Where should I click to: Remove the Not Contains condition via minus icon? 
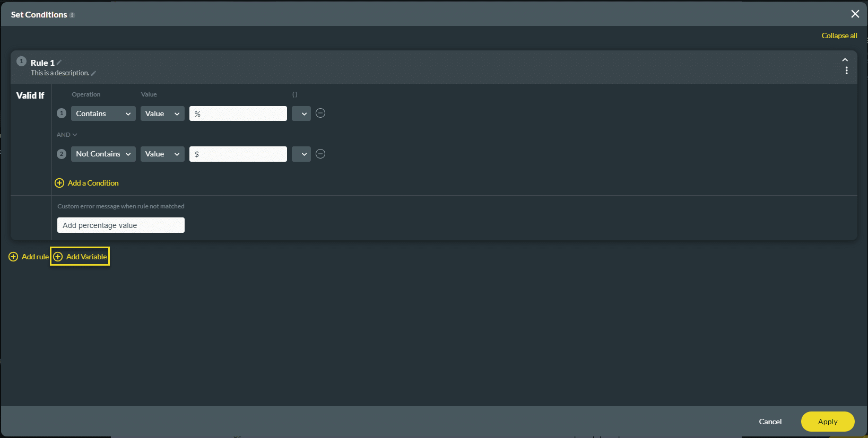click(320, 154)
